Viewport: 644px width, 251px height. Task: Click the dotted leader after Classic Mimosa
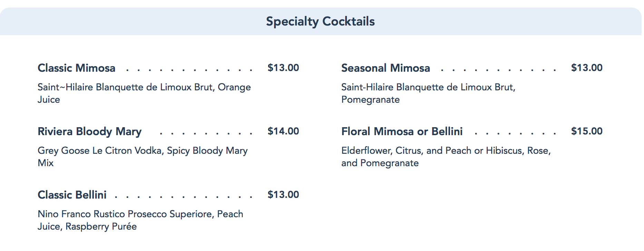(x=189, y=70)
